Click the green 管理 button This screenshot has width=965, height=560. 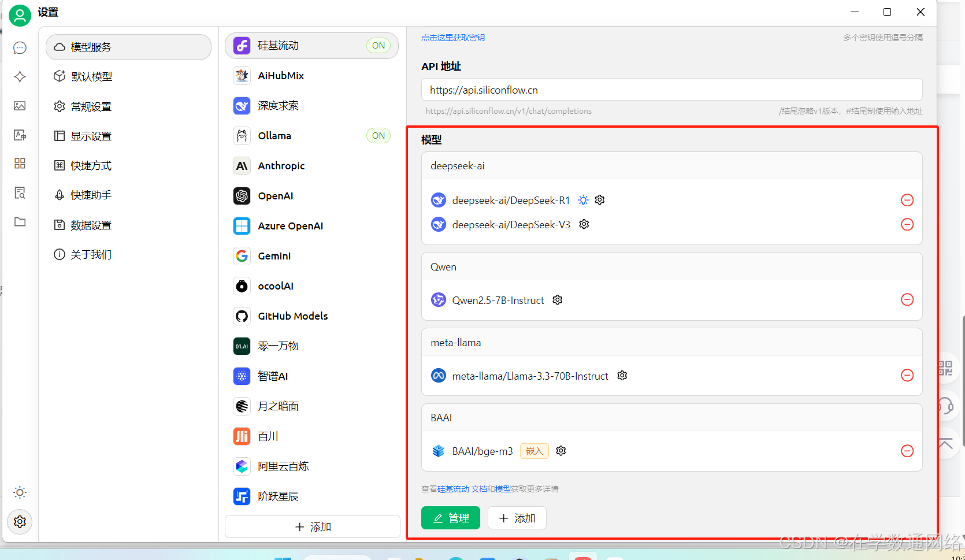[451, 518]
